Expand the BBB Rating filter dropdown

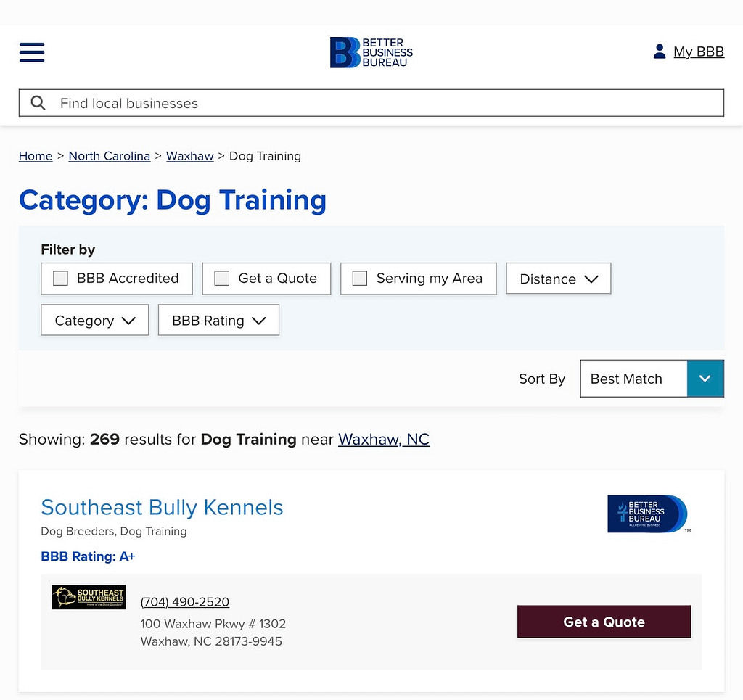click(x=218, y=320)
